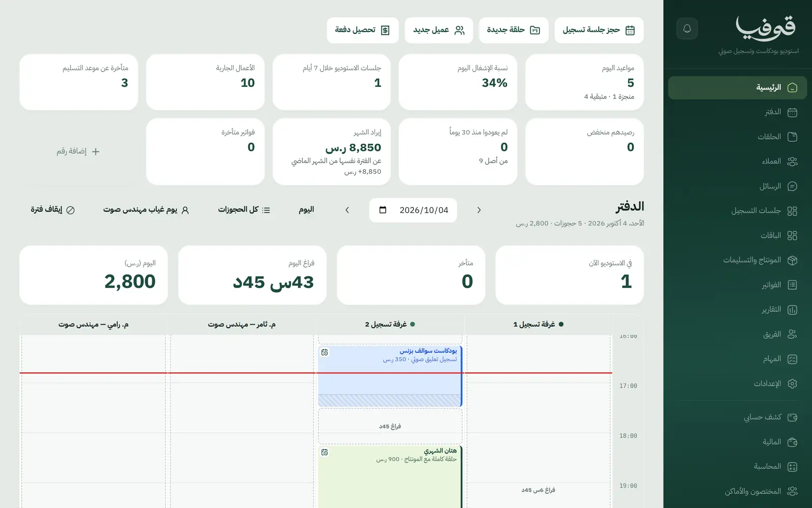Open جلسات التسجيل sessions page
The height and width of the screenshot is (508, 812).
coord(737,211)
